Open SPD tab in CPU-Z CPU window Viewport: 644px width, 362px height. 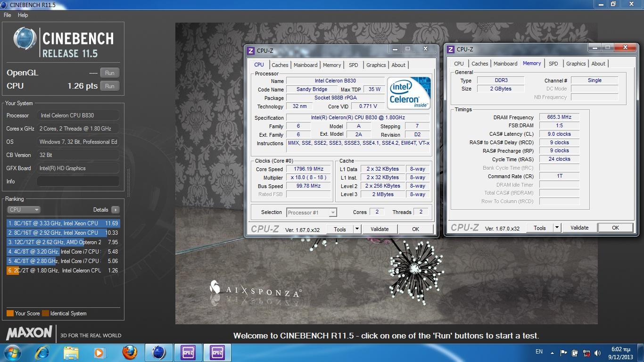point(354,65)
